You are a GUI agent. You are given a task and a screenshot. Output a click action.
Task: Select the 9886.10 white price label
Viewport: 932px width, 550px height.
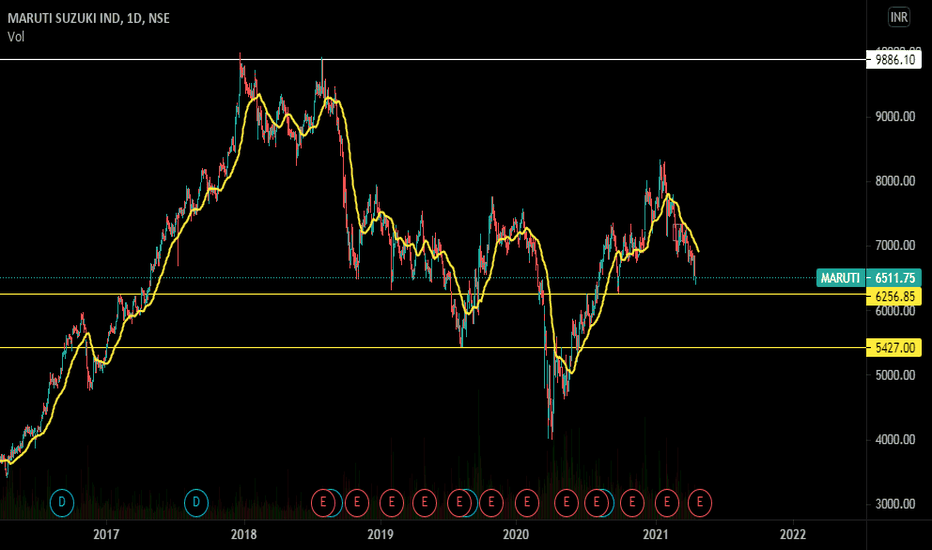pos(894,59)
